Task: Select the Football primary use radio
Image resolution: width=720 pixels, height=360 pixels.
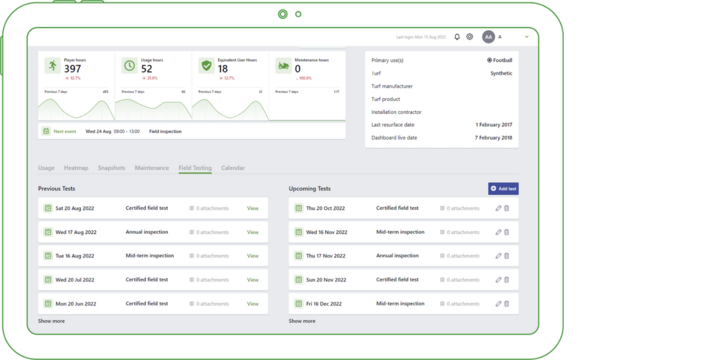Action: pyautogui.click(x=489, y=60)
